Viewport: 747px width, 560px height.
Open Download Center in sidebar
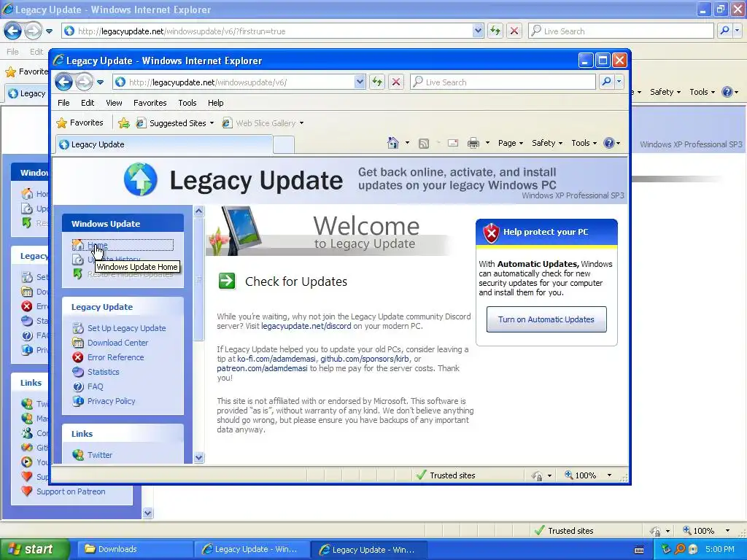pos(117,343)
